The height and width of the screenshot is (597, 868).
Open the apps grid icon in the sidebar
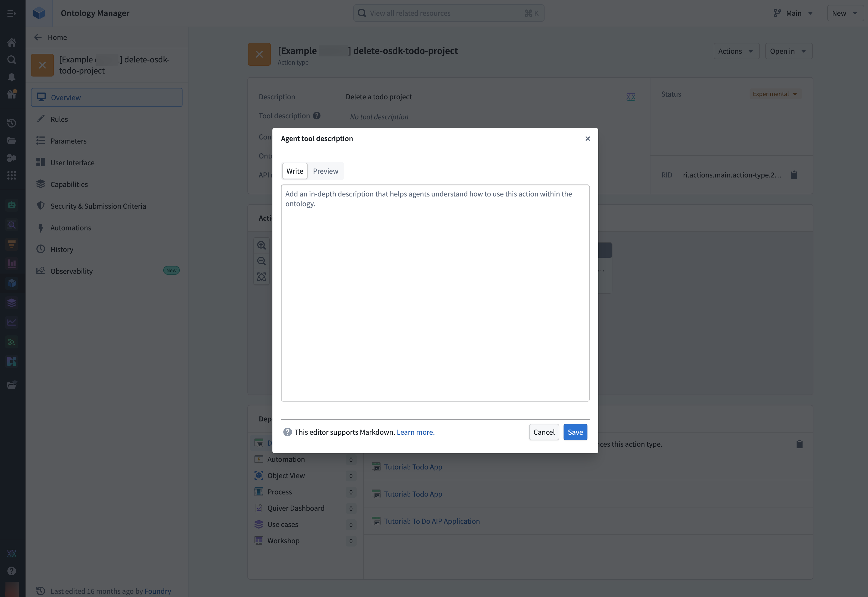coord(12,175)
